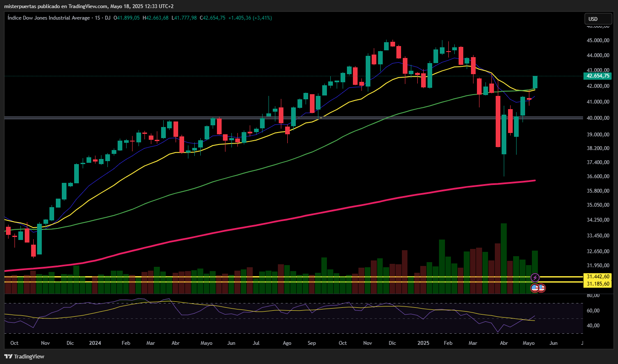Image resolution: width=618 pixels, height=364 pixels.
Task: Click the Ago label on time axis
Action: [x=287, y=343]
